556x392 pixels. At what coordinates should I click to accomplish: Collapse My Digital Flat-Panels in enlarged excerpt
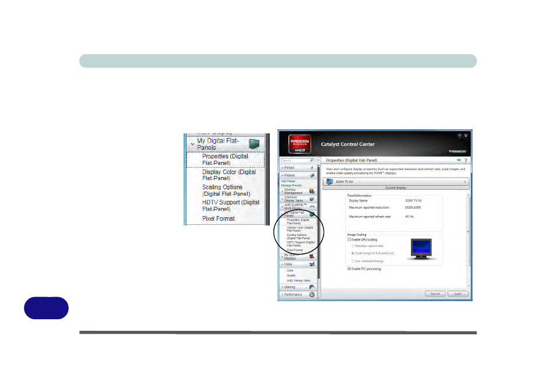click(x=192, y=144)
